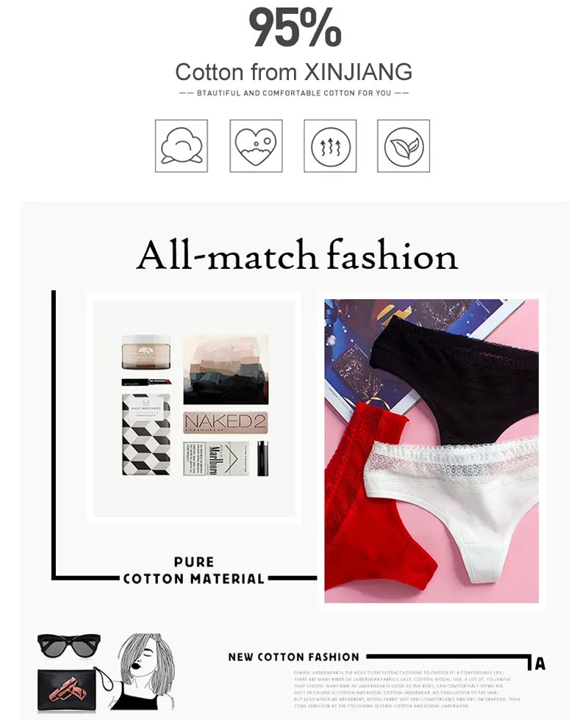This screenshot has height=720, width=588.
Task: Open the three thongs product photo
Action: click(431, 451)
